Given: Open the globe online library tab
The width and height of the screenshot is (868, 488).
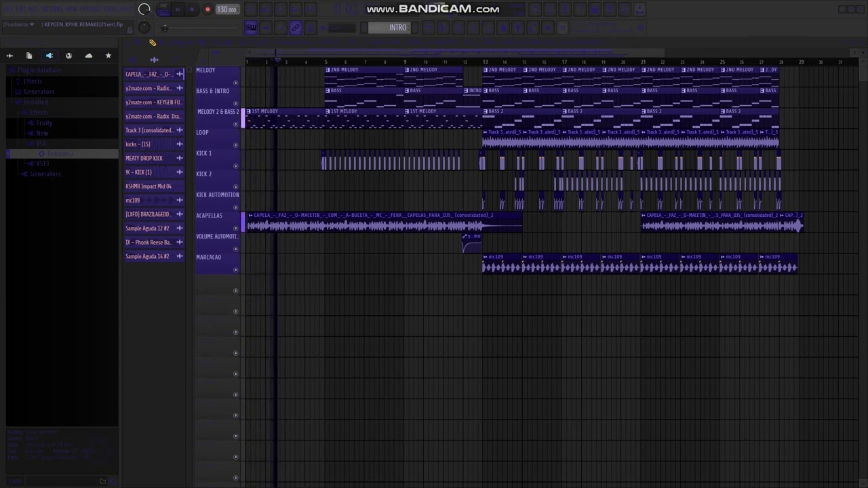Looking at the screenshot, I should coord(68,56).
